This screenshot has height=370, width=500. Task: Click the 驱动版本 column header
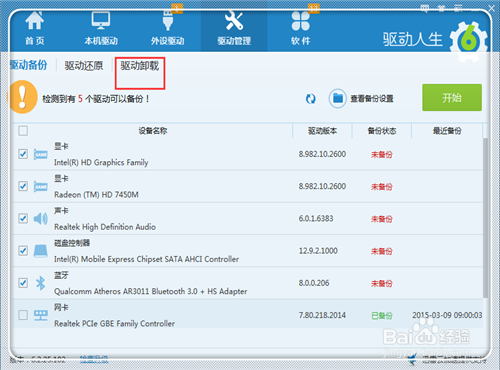tap(322, 131)
